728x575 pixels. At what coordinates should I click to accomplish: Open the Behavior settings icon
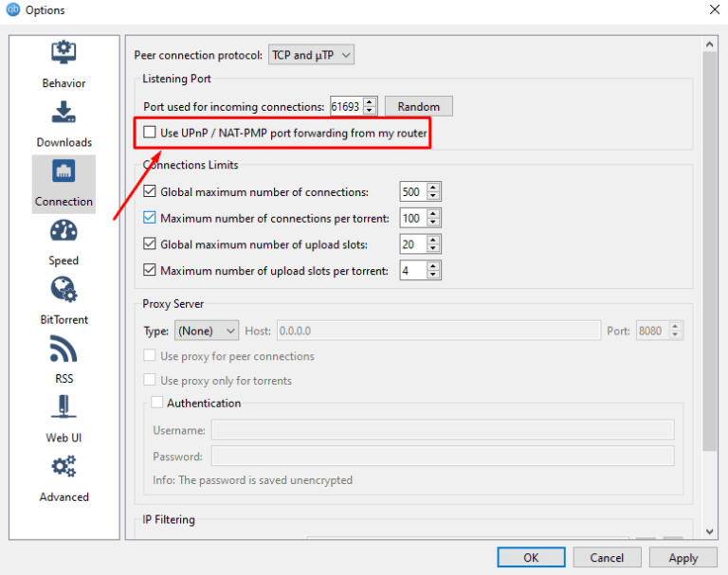[64, 52]
